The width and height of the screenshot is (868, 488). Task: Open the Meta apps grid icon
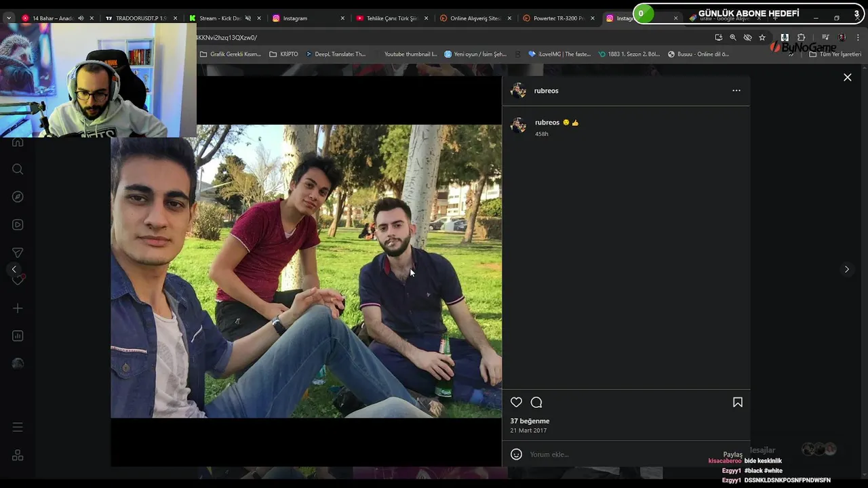(x=18, y=455)
